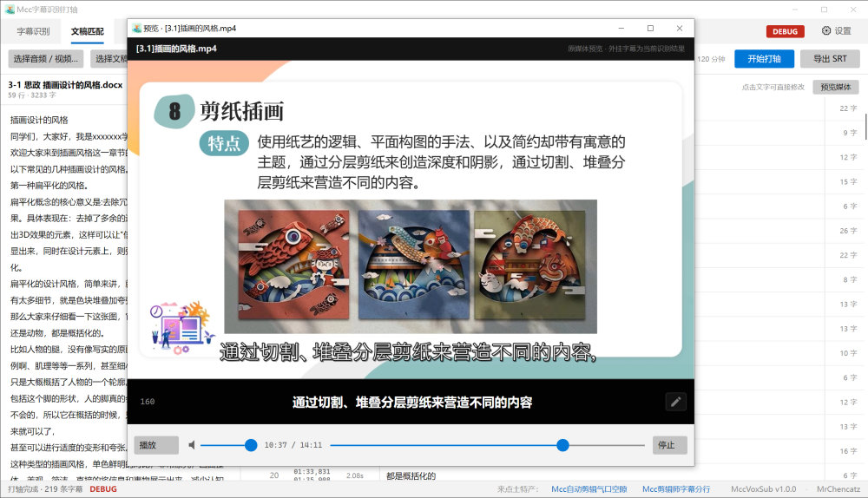Click the line 插画设计的风格 in document
The height and width of the screenshot is (498, 868).
pyautogui.click(x=39, y=120)
